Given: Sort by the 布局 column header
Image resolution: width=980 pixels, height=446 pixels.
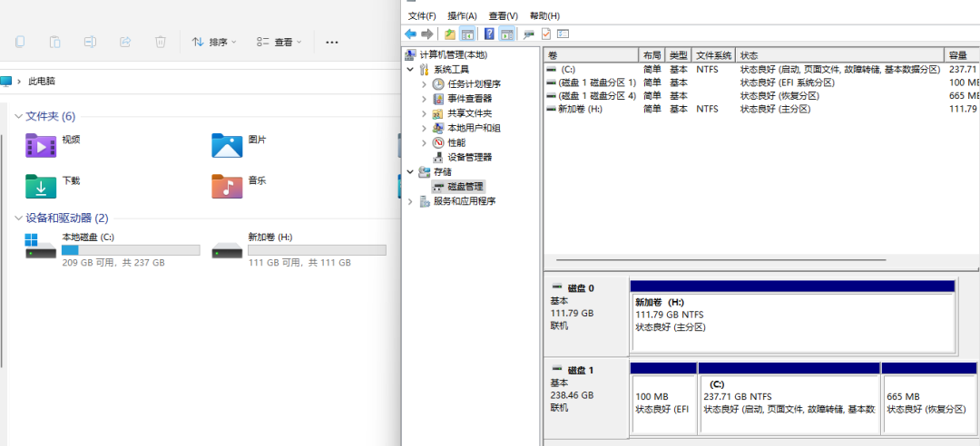Looking at the screenshot, I should (652, 55).
